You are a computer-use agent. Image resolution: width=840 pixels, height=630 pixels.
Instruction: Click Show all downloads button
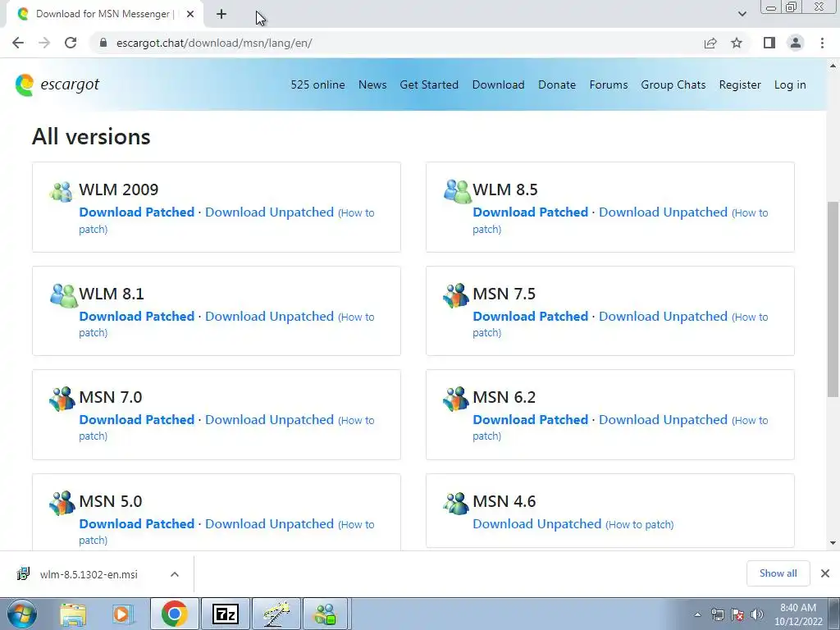[778, 573]
